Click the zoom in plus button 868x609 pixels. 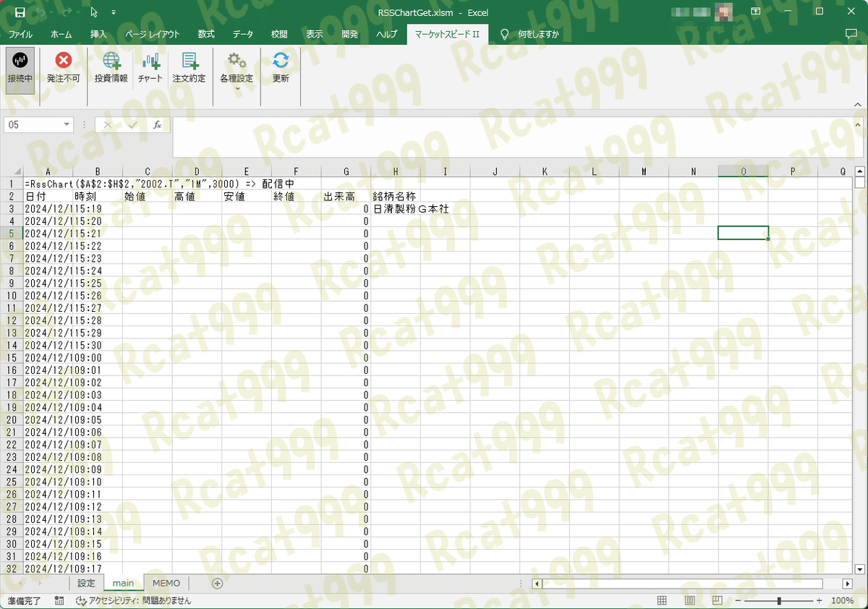[x=819, y=601]
